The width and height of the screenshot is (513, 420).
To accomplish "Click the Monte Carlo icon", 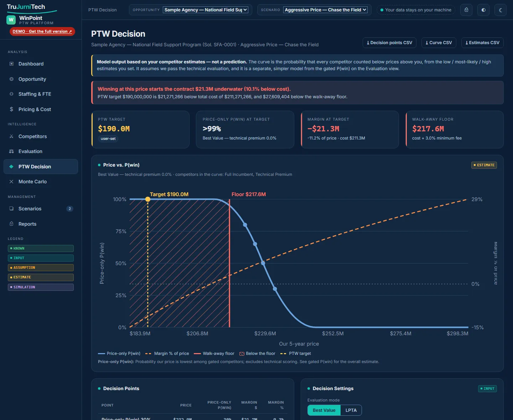I will 11,182.
